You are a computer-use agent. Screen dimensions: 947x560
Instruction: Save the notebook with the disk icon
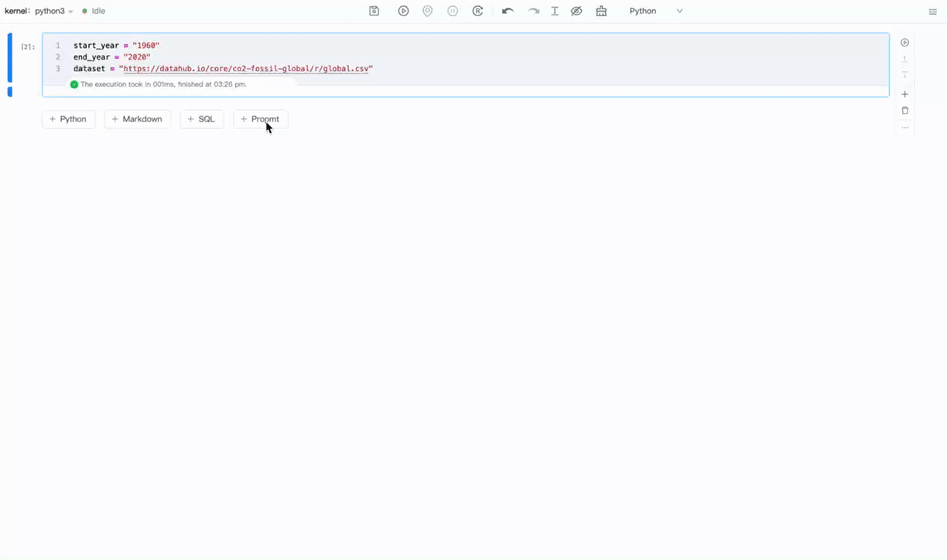pos(374,11)
